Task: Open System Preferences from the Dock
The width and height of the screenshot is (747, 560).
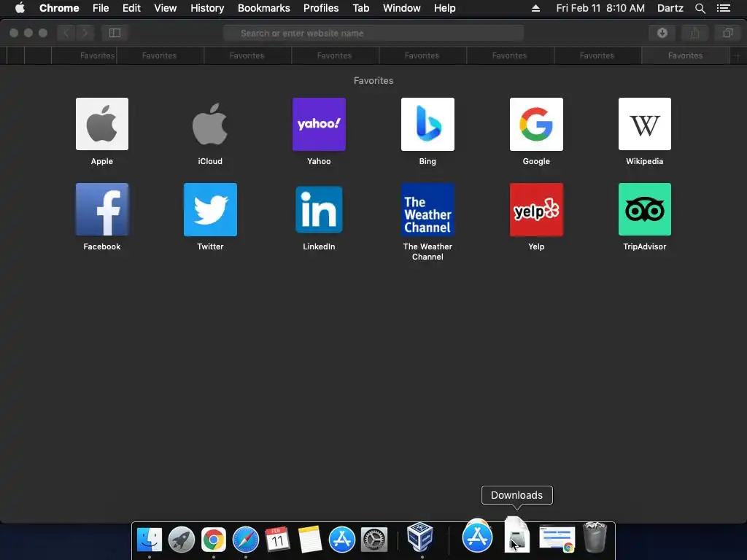Action: [374, 540]
